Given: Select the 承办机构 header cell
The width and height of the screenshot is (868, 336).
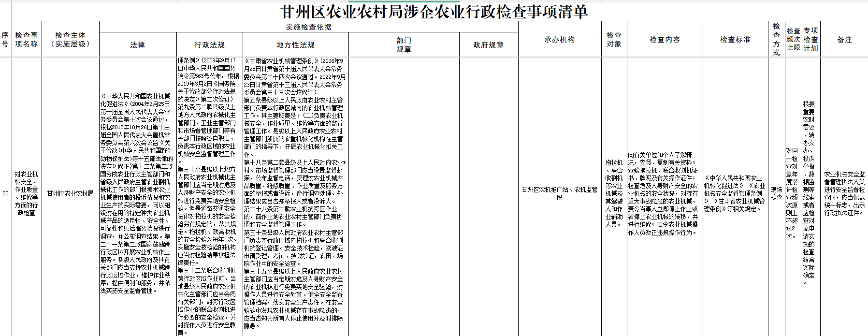Looking at the screenshot, I should (x=559, y=40).
